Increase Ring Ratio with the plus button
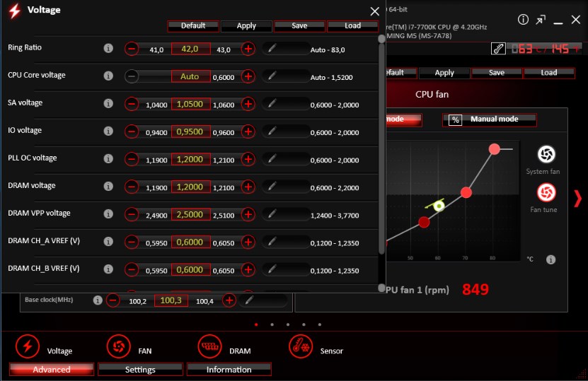This screenshot has width=588, height=381. pos(248,49)
